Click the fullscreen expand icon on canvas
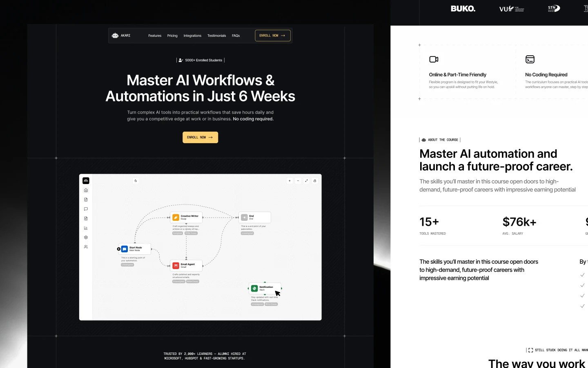This screenshot has height=368, width=588. 306,181
